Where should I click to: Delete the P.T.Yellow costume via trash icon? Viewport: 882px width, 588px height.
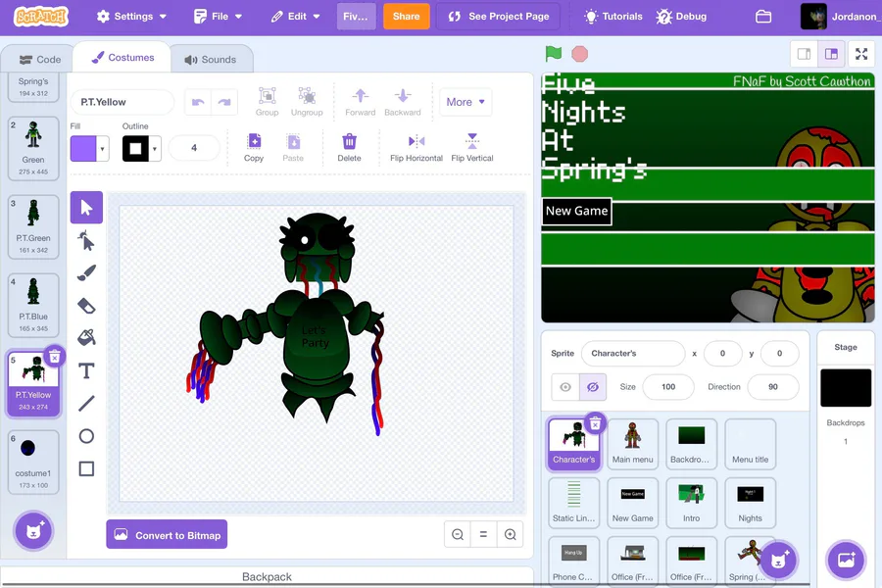pos(55,356)
